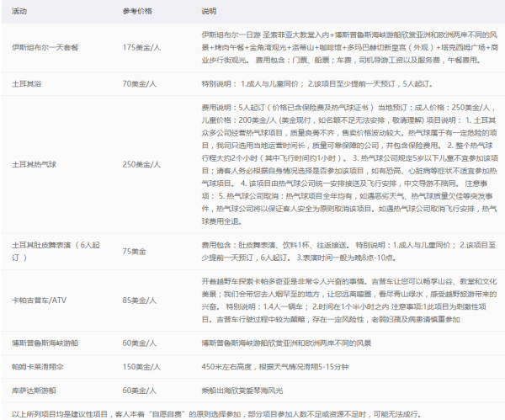Screen dimensions: 505x420
Task: Click the 伊斯坦布尔一日游 description text
Action: 350,47
